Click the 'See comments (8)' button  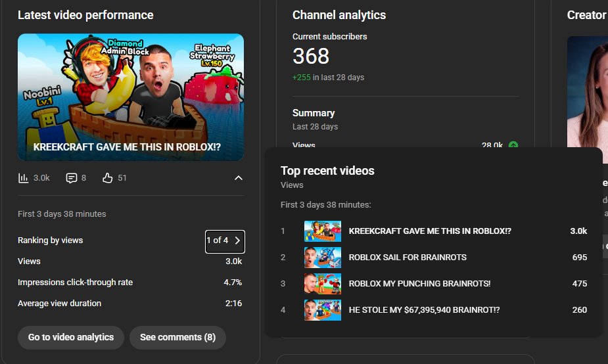[x=177, y=337]
